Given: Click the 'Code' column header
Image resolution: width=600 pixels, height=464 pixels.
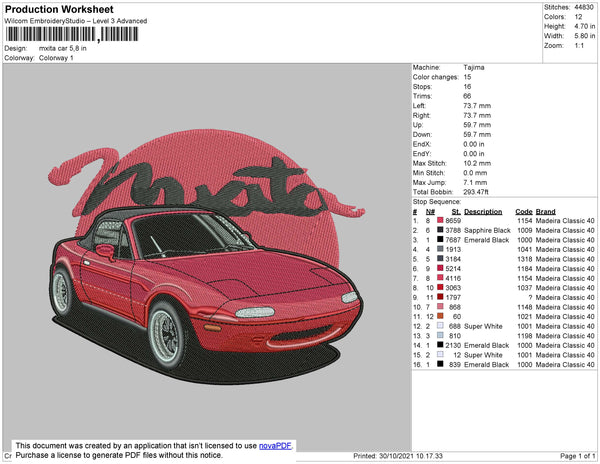Looking at the screenshot, I should 524,212.
